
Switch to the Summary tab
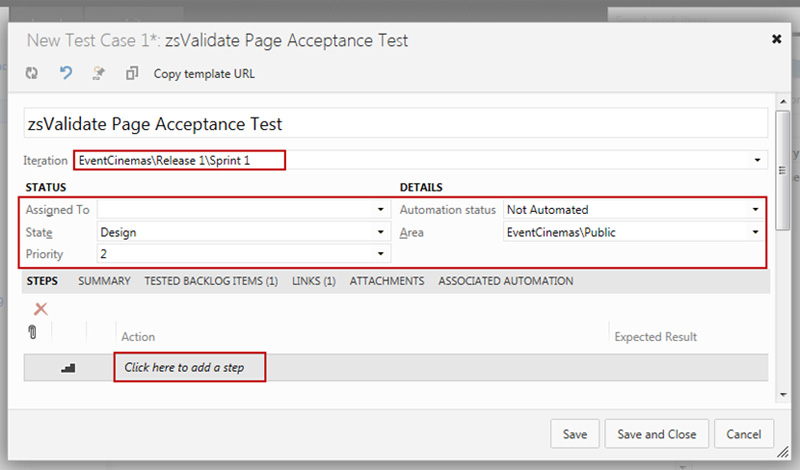point(104,282)
